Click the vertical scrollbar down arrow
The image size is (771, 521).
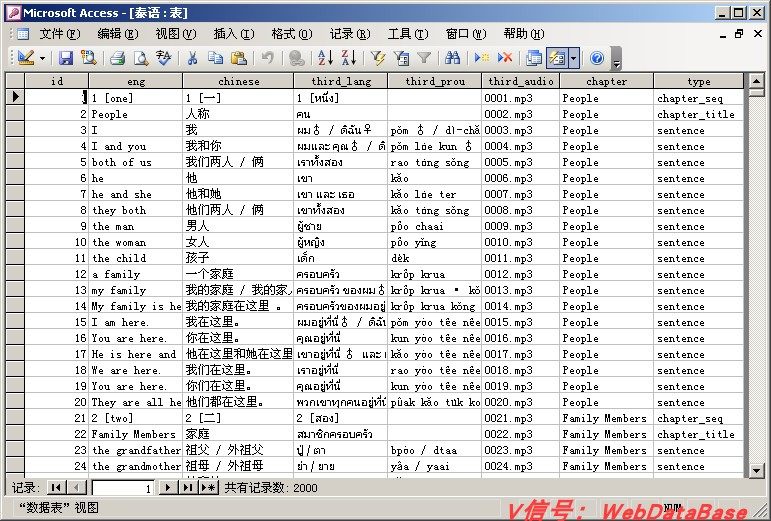tap(756, 471)
